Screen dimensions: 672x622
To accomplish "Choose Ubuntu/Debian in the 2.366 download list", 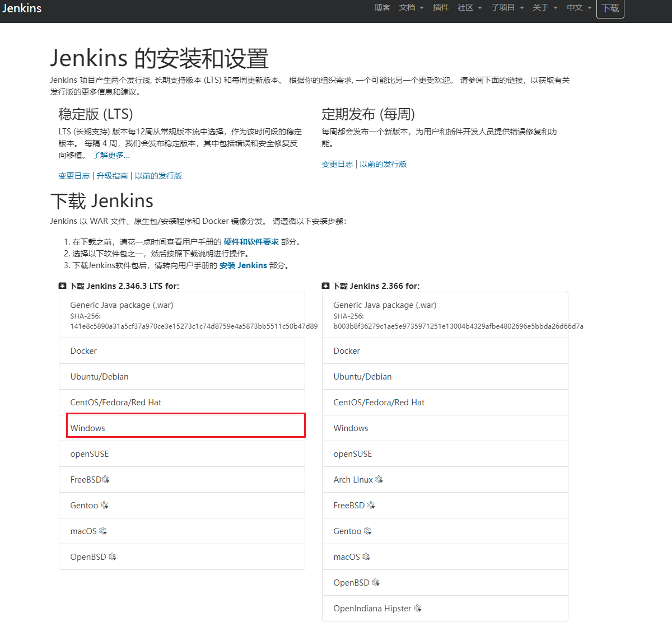I will point(445,377).
